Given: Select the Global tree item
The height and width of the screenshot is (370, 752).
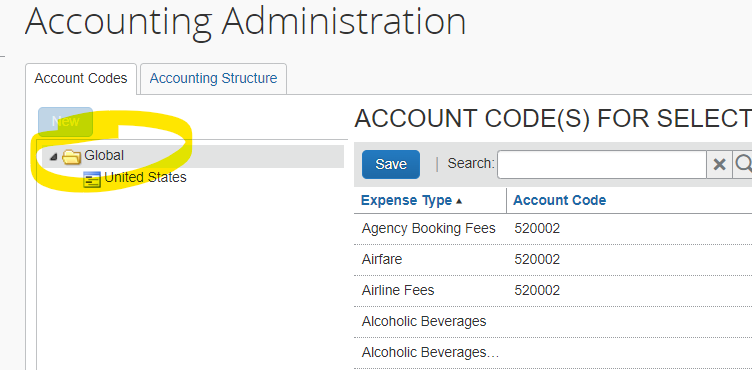Looking at the screenshot, I should click(104, 155).
